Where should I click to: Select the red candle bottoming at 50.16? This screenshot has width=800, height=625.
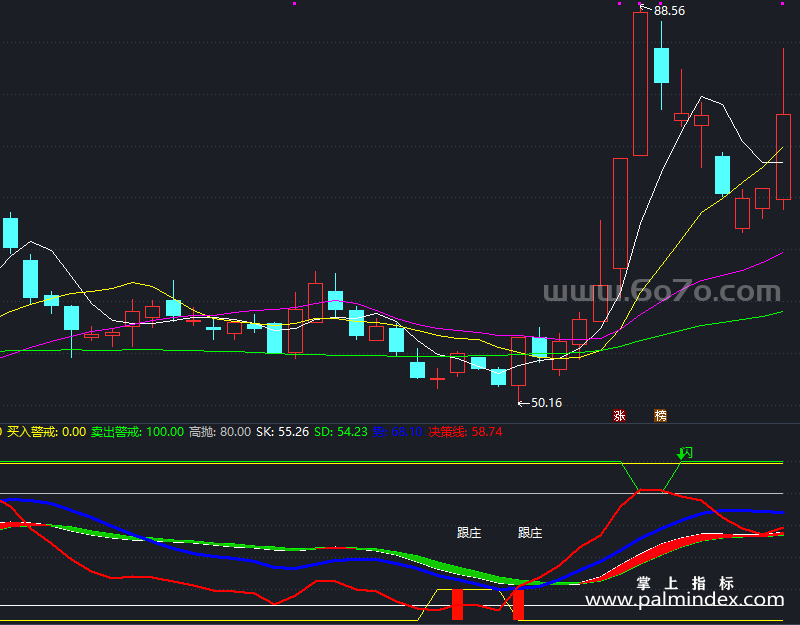coord(518,370)
